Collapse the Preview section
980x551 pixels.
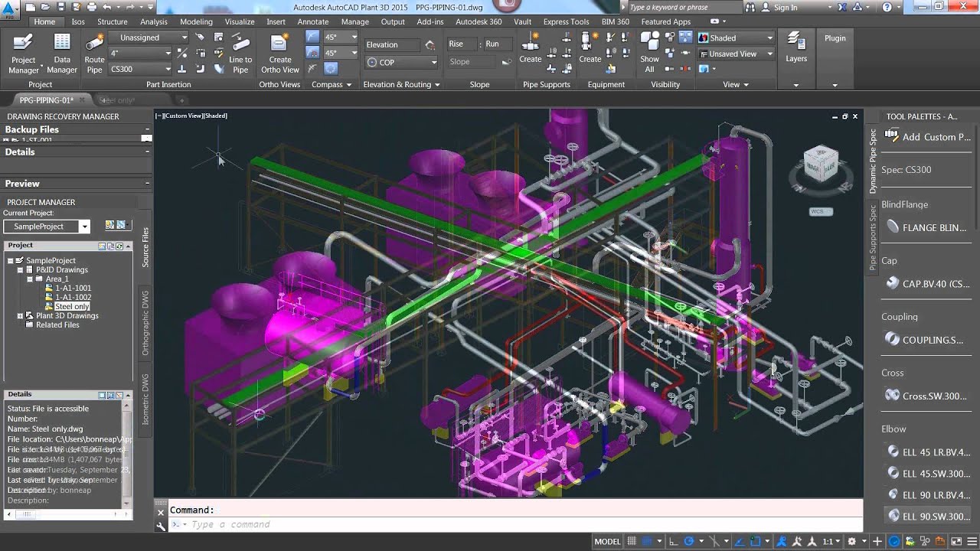pos(147,184)
